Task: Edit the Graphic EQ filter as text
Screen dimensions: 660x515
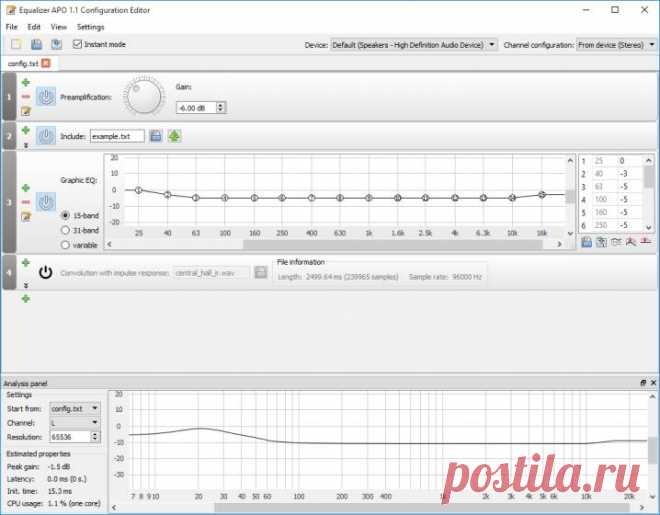Action: 26,217
